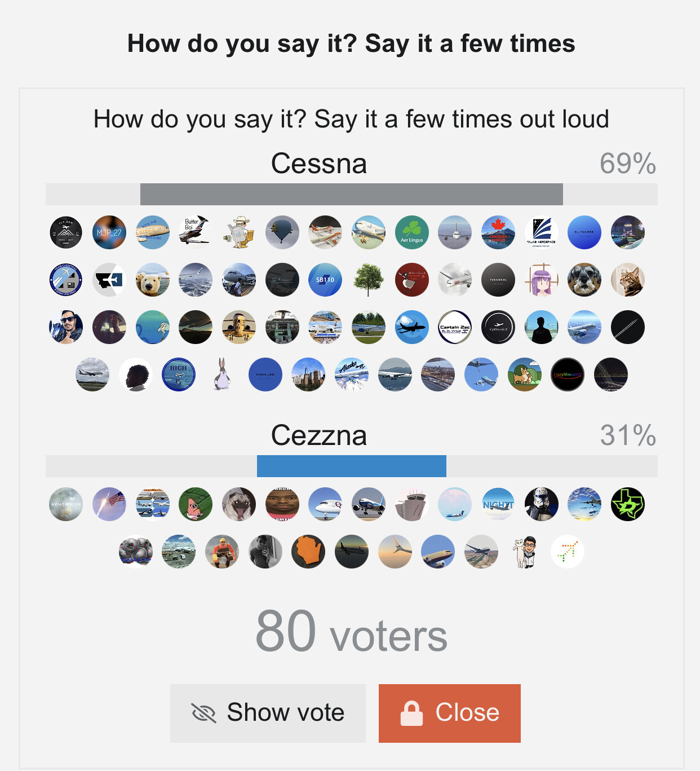Click the Canadian maple leaf avatar
This screenshot has height=771, width=700.
(x=498, y=232)
